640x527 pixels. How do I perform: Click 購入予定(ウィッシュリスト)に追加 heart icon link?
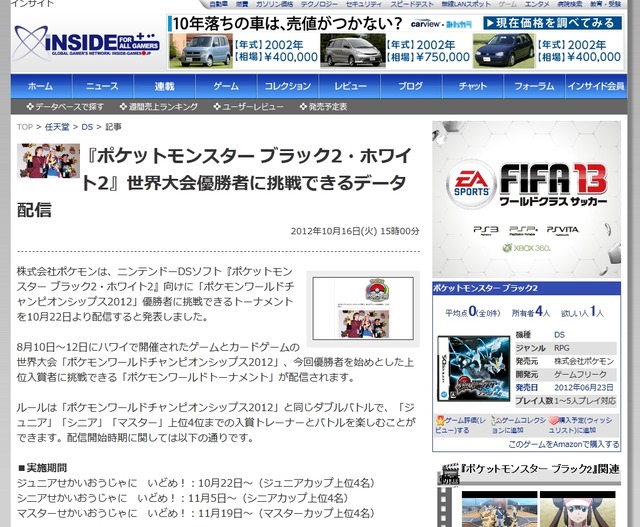point(580,425)
